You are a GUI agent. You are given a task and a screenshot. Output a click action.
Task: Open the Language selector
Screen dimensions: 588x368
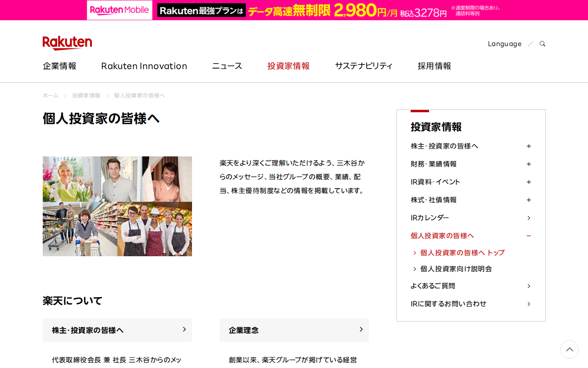(x=504, y=44)
